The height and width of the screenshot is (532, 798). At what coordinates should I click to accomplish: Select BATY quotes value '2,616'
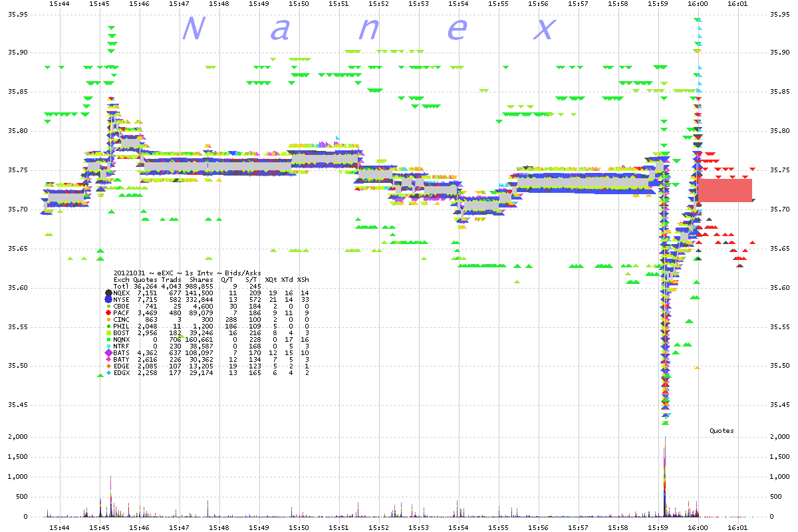[147, 359]
